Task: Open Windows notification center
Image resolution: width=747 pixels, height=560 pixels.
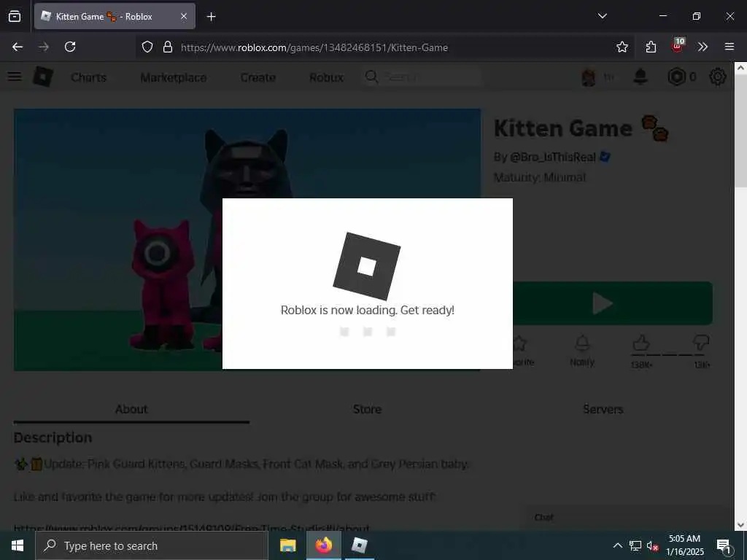Action: click(724, 545)
